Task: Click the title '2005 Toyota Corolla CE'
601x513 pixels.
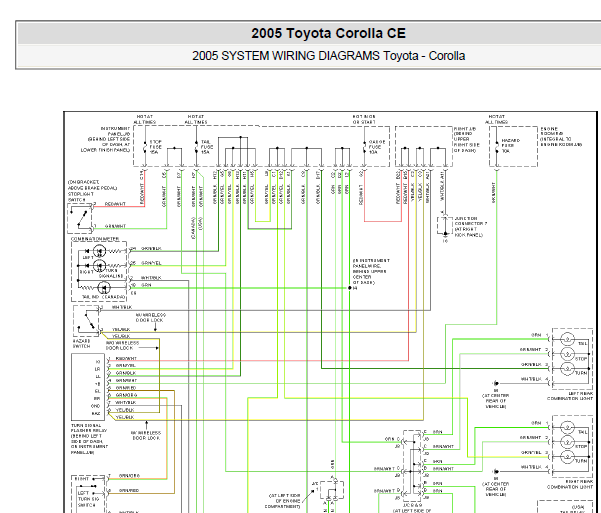Action: (x=328, y=33)
